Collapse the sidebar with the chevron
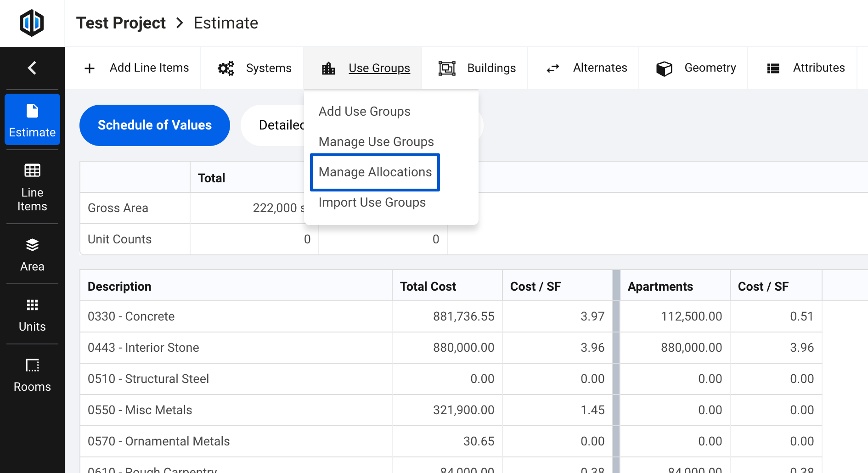 click(32, 67)
